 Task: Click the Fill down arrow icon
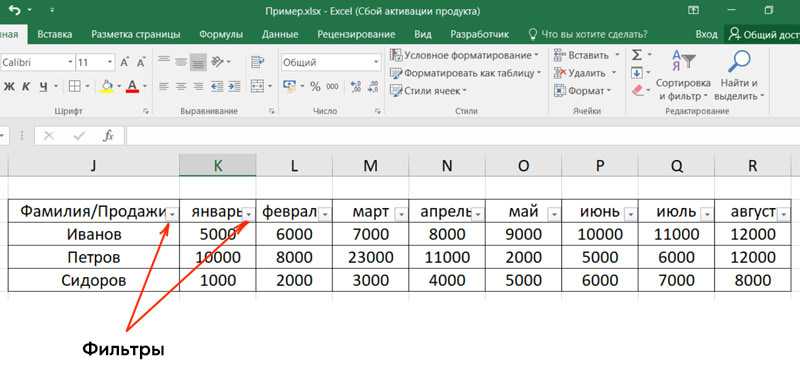click(637, 73)
